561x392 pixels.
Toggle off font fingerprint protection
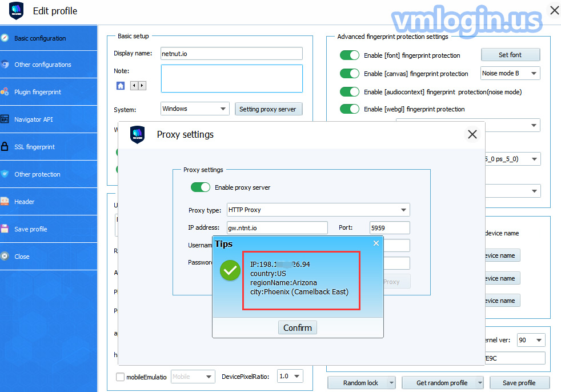click(350, 55)
